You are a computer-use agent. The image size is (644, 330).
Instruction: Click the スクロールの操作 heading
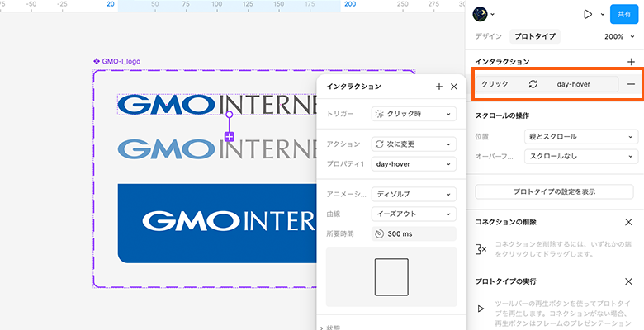[502, 115]
